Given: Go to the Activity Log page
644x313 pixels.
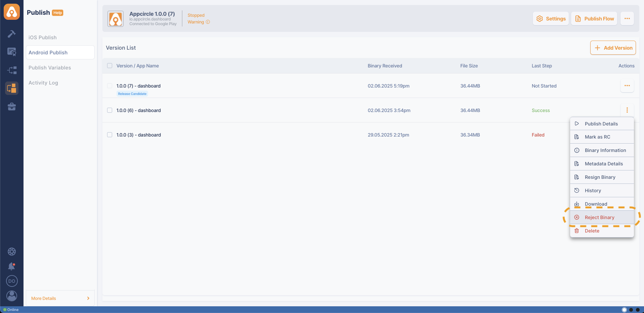Looking at the screenshot, I should (43, 83).
